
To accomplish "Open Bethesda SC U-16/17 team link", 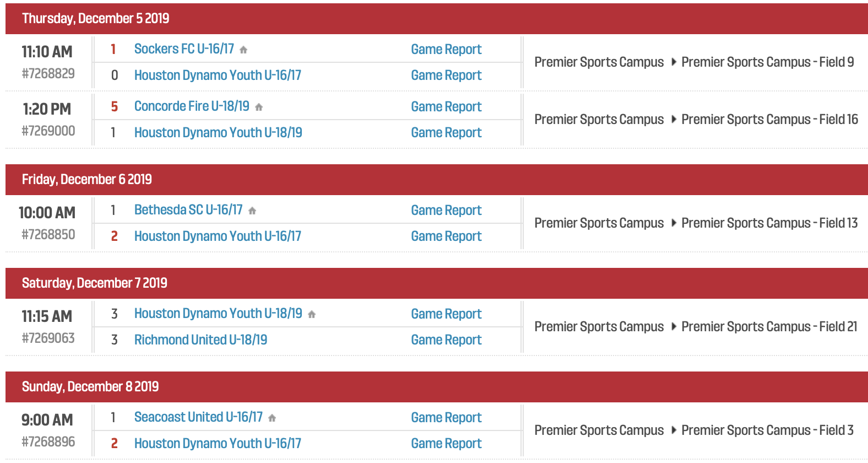I will (188, 210).
